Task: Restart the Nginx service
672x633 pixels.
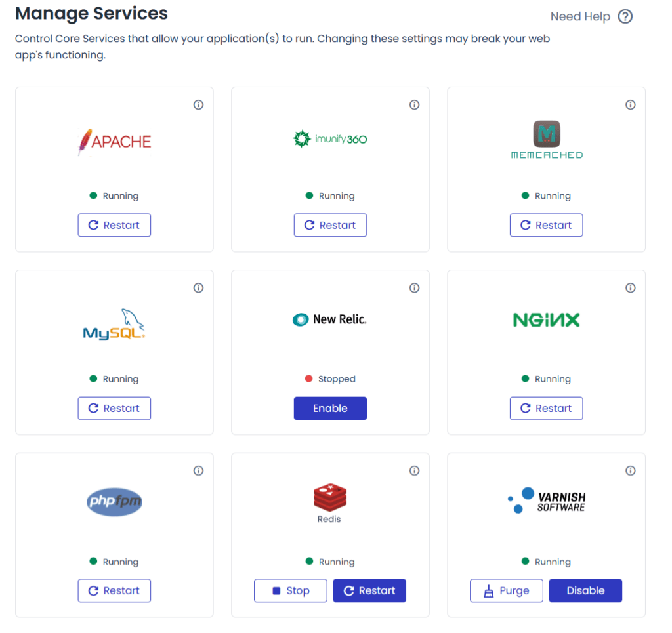Action: click(546, 408)
